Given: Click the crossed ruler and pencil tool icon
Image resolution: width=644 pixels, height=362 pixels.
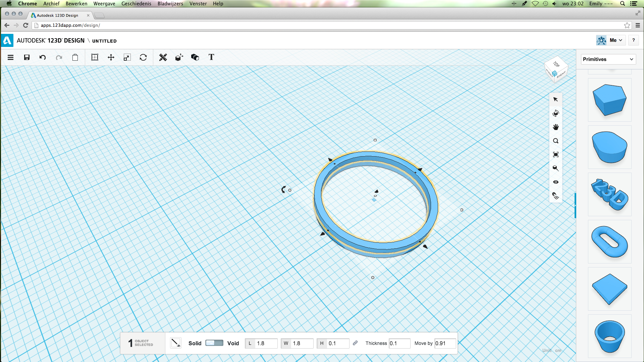Looking at the screenshot, I should pos(163,57).
